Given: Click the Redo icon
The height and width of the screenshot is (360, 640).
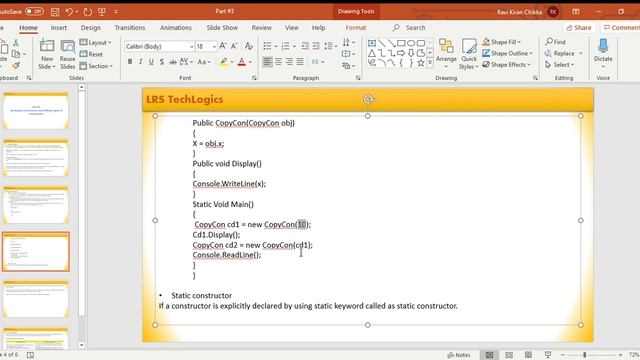Looking at the screenshot, I should tap(87, 12).
